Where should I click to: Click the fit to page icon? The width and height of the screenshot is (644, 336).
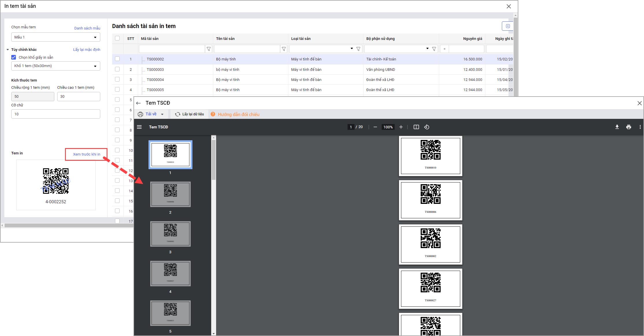coord(416,127)
